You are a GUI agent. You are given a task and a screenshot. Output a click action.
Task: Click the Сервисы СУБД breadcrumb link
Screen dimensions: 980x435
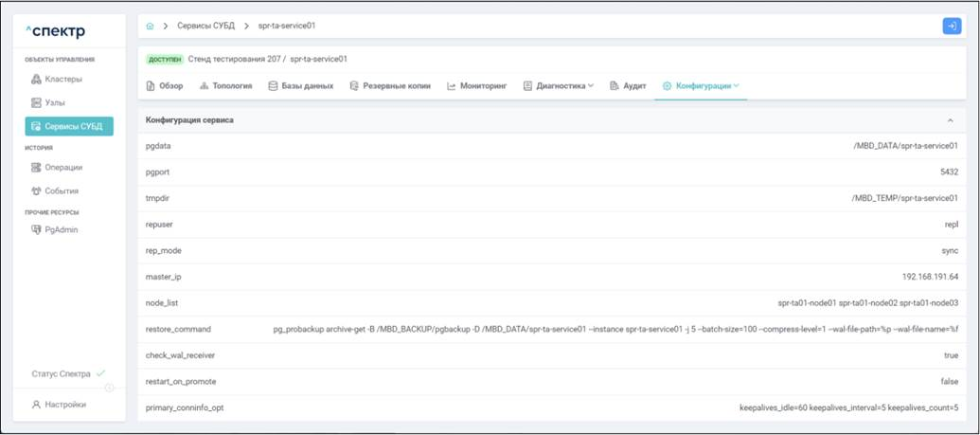[x=205, y=27]
